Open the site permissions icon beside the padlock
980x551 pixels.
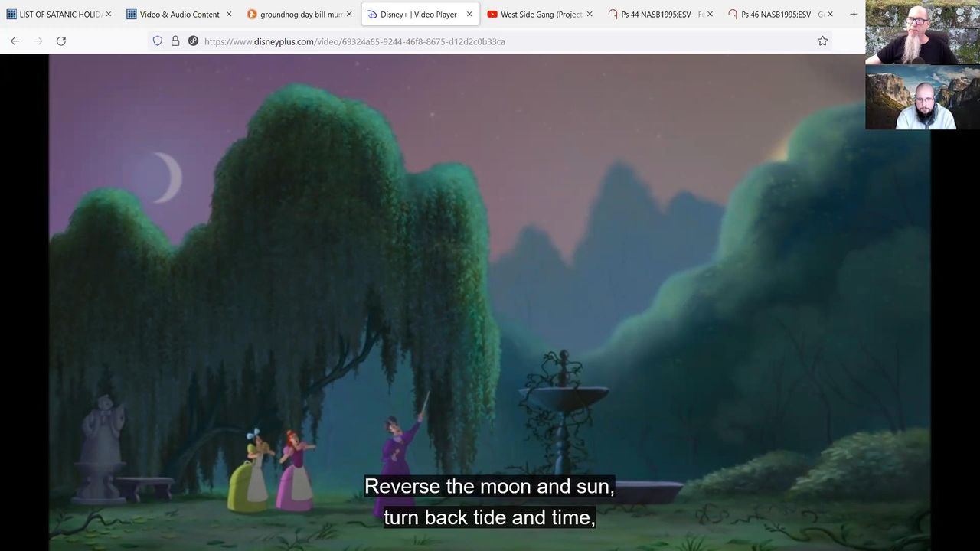pos(193,41)
